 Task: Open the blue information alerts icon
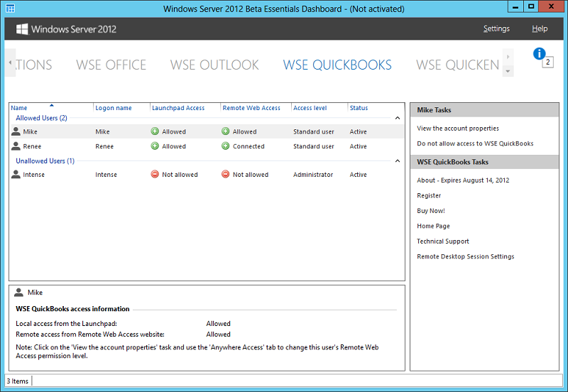539,54
